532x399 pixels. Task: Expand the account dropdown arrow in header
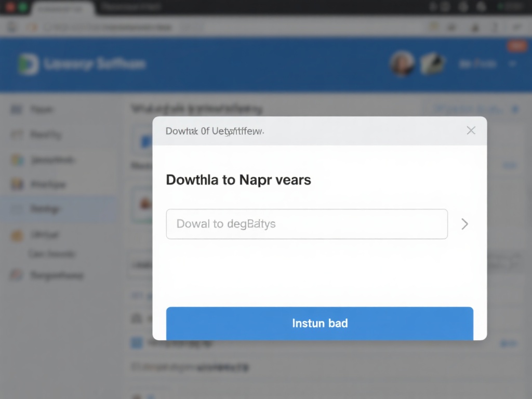(512, 64)
